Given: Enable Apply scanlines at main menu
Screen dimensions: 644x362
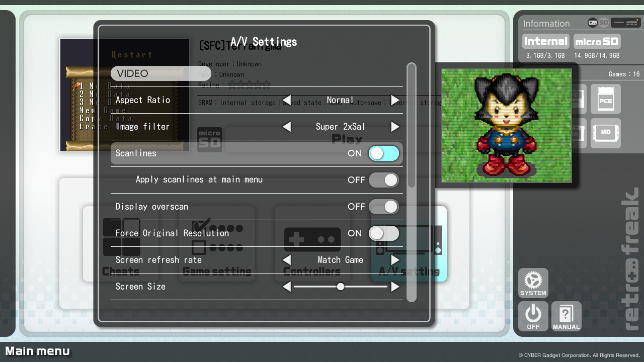Looking at the screenshot, I should pyautogui.click(x=383, y=180).
